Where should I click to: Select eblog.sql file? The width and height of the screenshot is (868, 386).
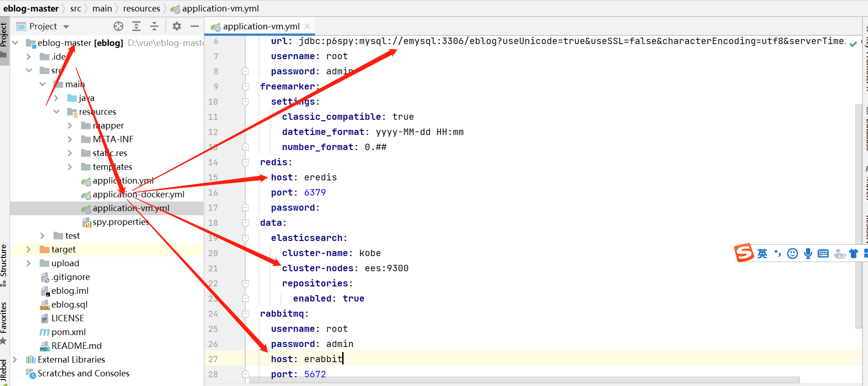[69, 304]
